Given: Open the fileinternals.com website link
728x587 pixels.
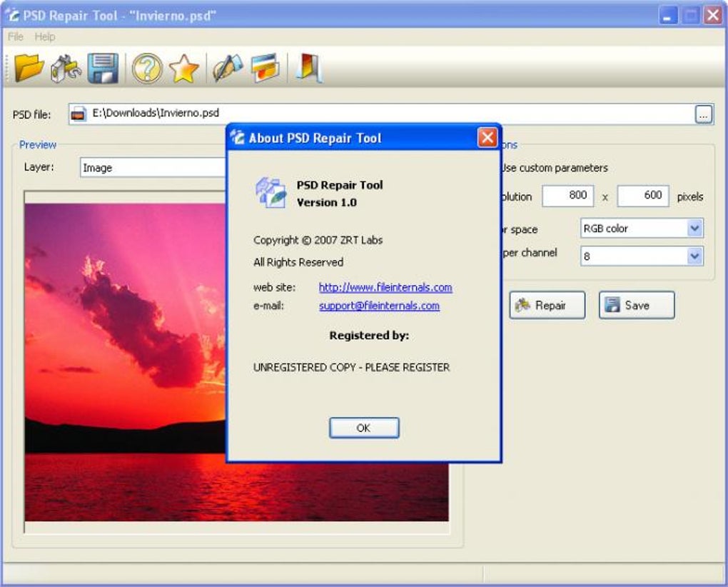Looking at the screenshot, I should (x=385, y=287).
